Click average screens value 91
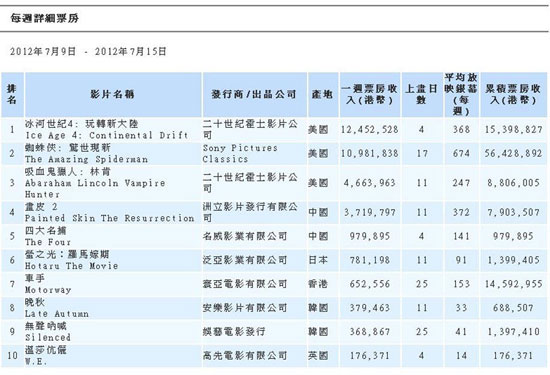This screenshot has height=375, width=550. [x=461, y=260]
